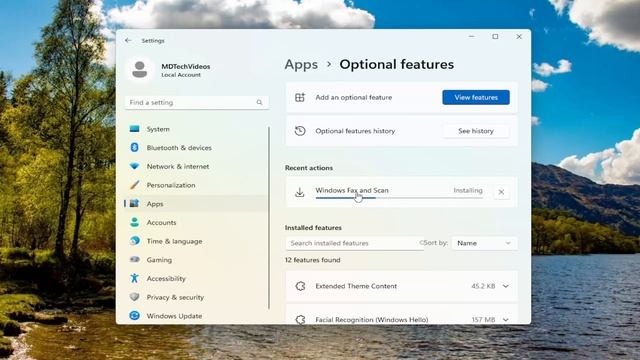Click the Accessibility figure icon
This screenshot has height=360, width=640.
(134, 278)
